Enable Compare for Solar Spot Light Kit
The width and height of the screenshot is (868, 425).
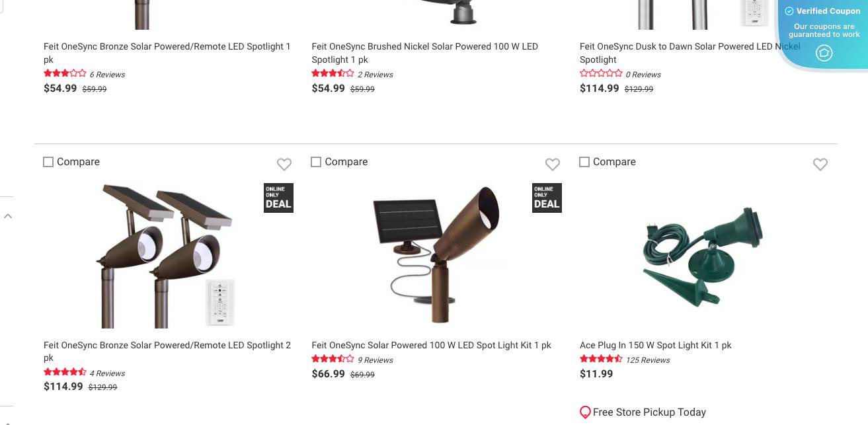(316, 162)
